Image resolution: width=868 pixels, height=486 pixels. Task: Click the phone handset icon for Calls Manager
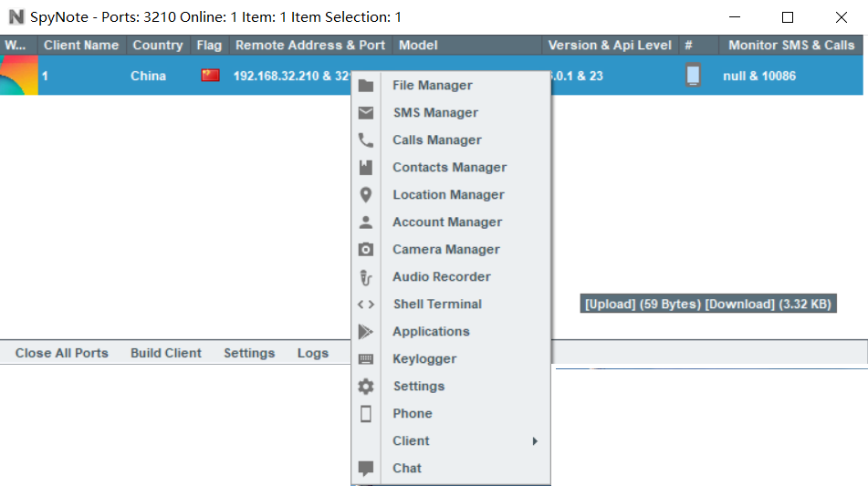tap(366, 140)
